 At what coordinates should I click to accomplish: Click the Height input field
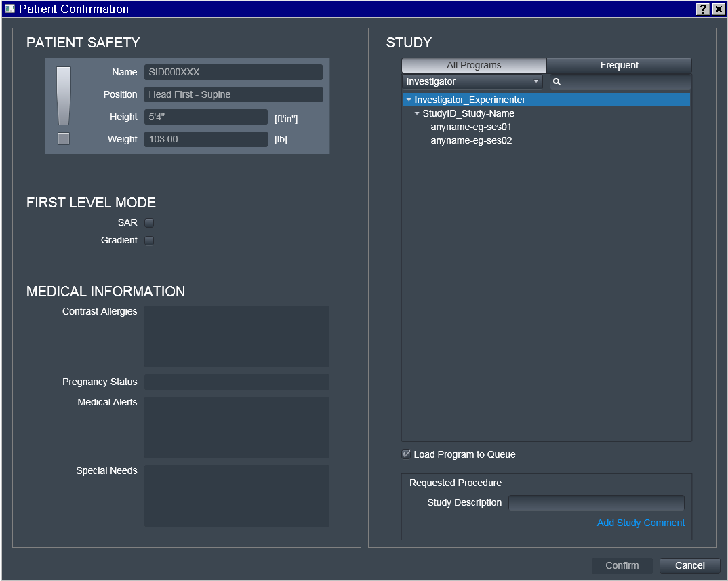click(x=205, y=117)
